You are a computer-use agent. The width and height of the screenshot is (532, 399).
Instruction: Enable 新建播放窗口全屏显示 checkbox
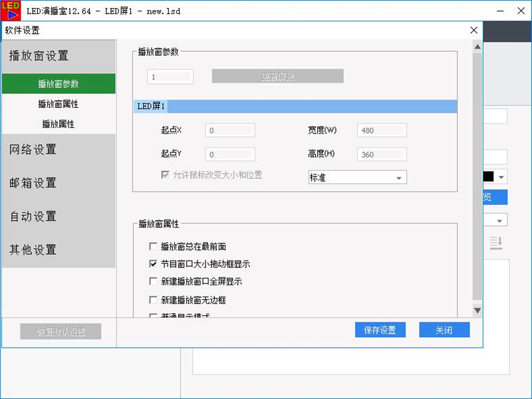coord(154,281)
